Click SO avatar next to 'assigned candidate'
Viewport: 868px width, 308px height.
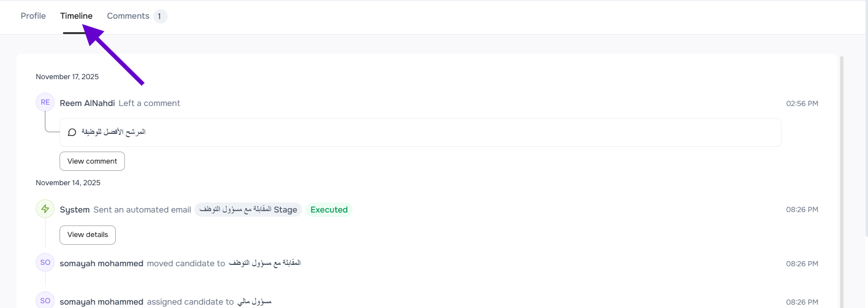coord(45,301)
